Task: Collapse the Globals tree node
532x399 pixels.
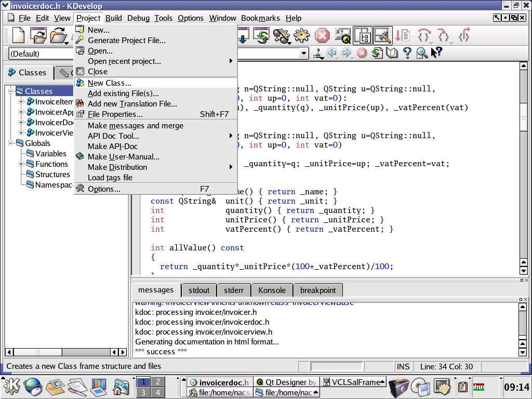Action: [x=11, y=143]
